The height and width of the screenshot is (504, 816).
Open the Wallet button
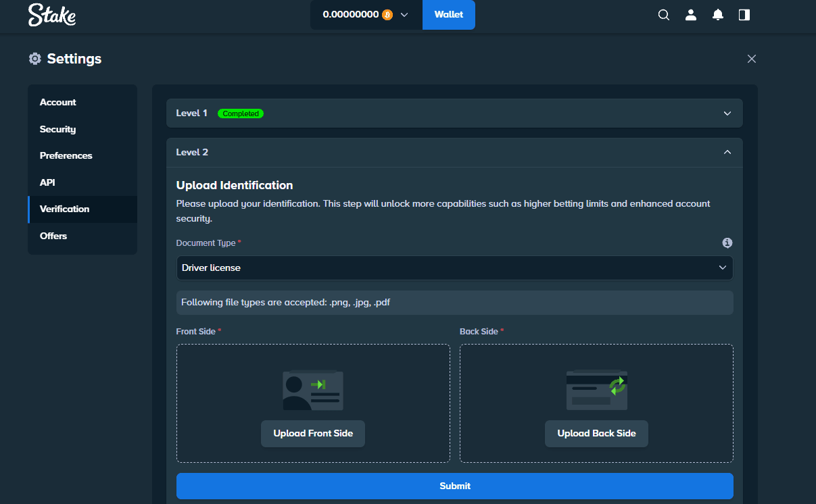click(x=448, y=14)
